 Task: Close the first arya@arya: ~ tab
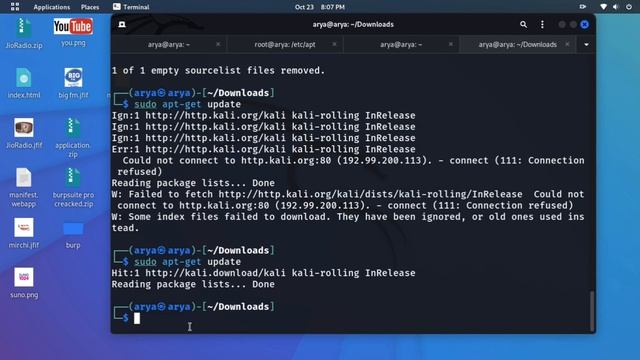[x=218, y=44]
